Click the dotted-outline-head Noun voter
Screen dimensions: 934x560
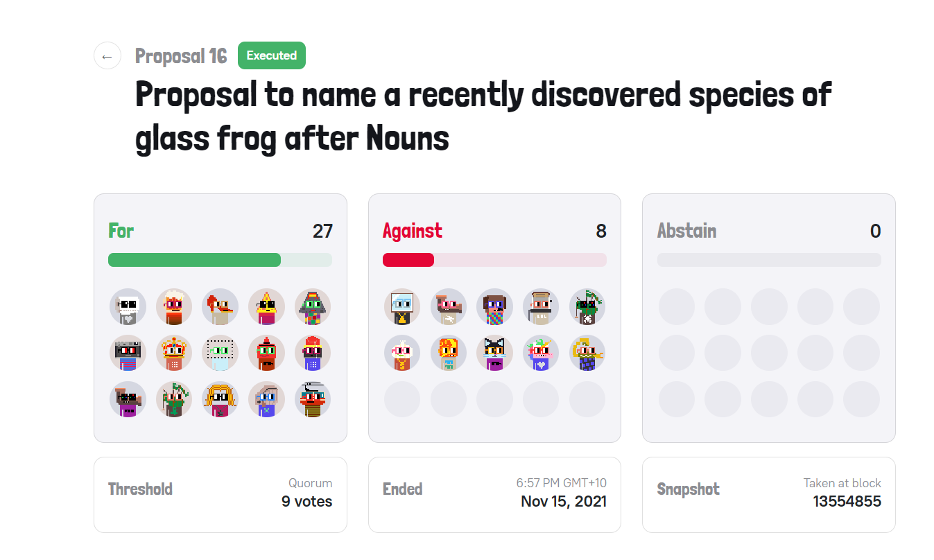(220, 353)
